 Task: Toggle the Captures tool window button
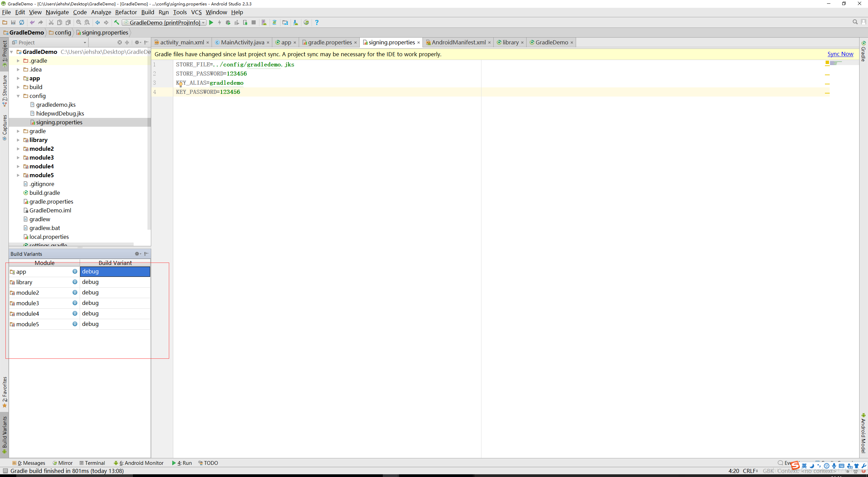click(4, 127)
